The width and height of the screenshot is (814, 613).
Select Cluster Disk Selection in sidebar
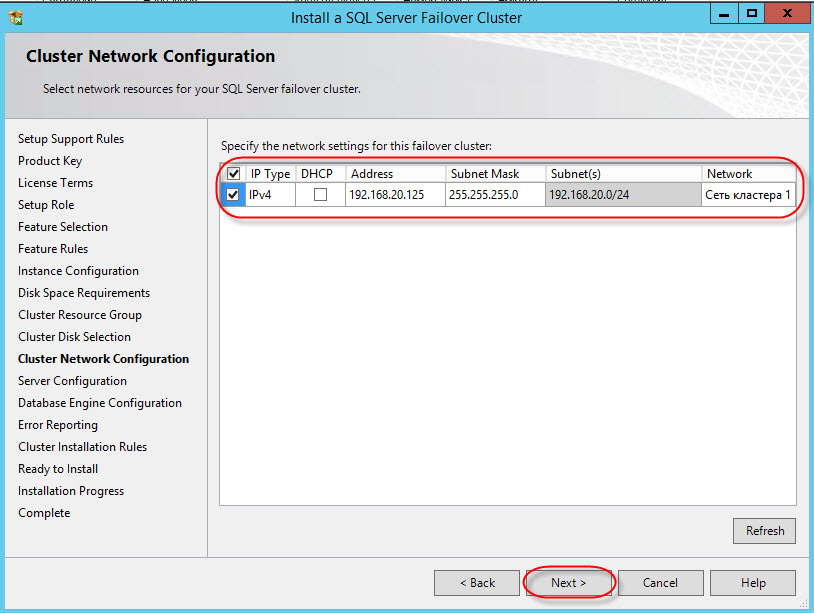click(x=74, y=337)
